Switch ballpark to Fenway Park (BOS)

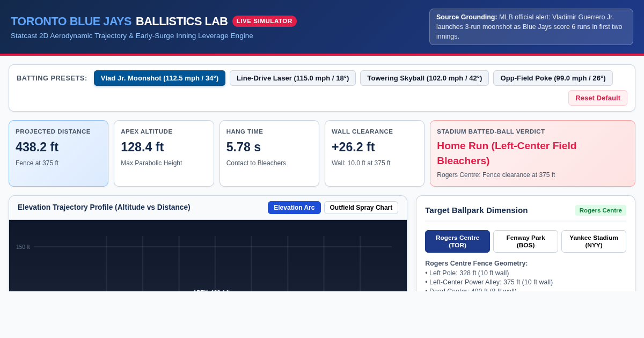pyautogui.click(x=525, y=241)
